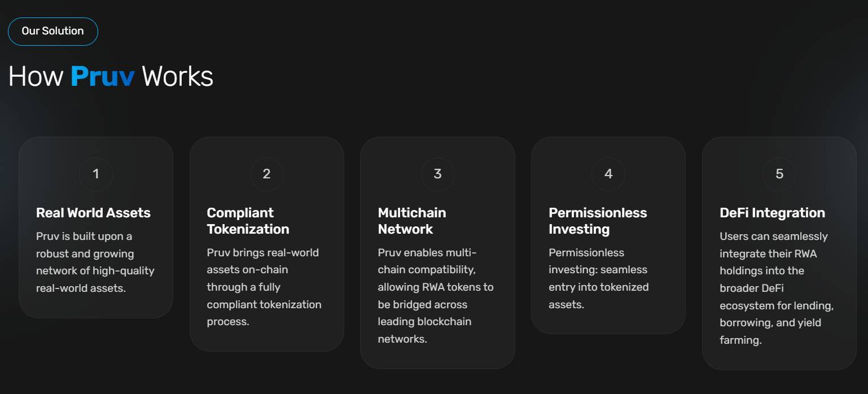The height and width of the screenshot is (394, 868).
Task: Click the step 1 number circle
Action: 96,174
